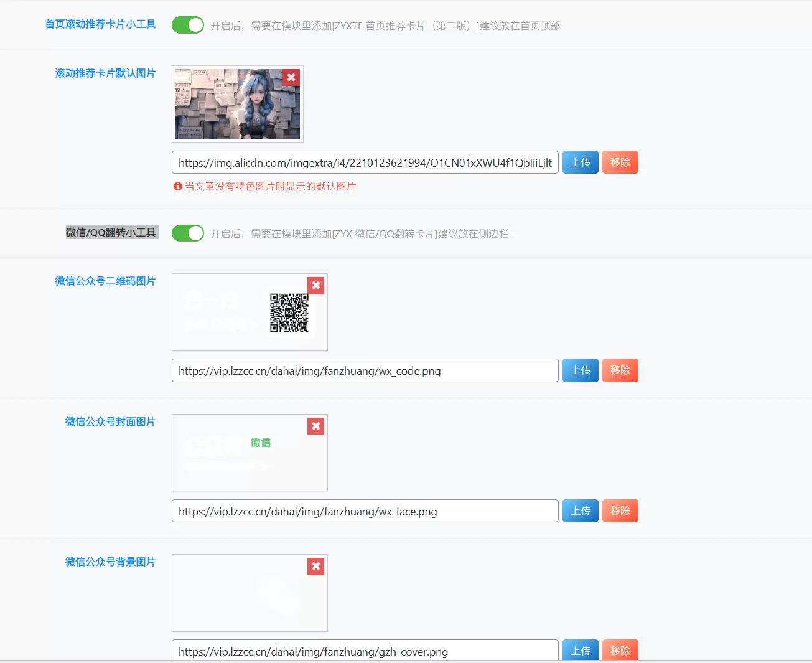
Task: Click 上传 for the alicdn image URL
Action: (581, 162)
